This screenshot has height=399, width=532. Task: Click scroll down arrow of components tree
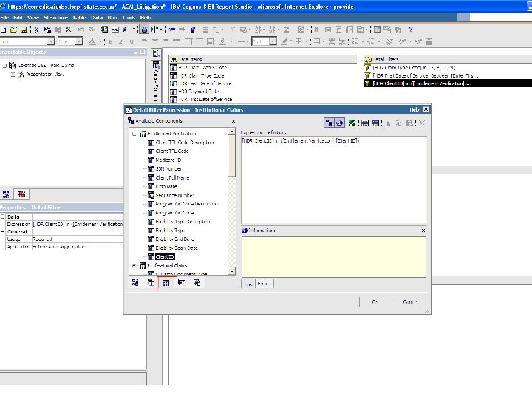[x=232, y=271]
